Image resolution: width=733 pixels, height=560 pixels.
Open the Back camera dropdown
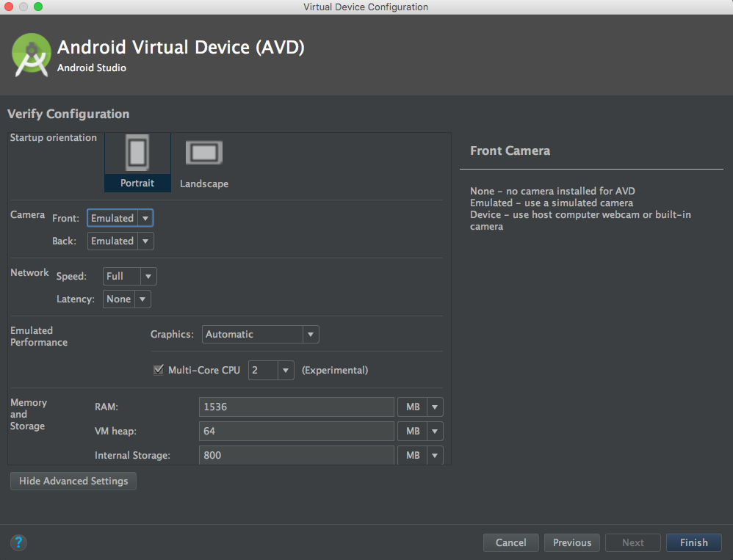click(120, 241)
